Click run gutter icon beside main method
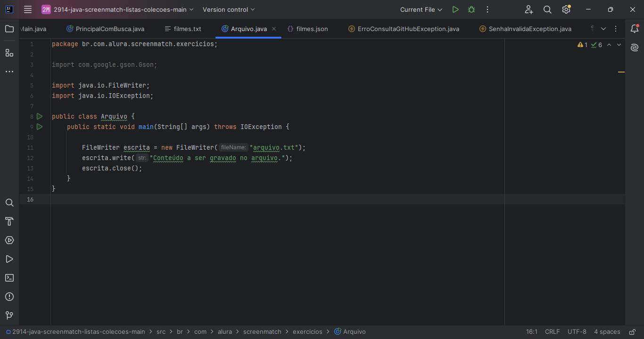644x339 pixels. pyautogui.click(x=40, y=127)
